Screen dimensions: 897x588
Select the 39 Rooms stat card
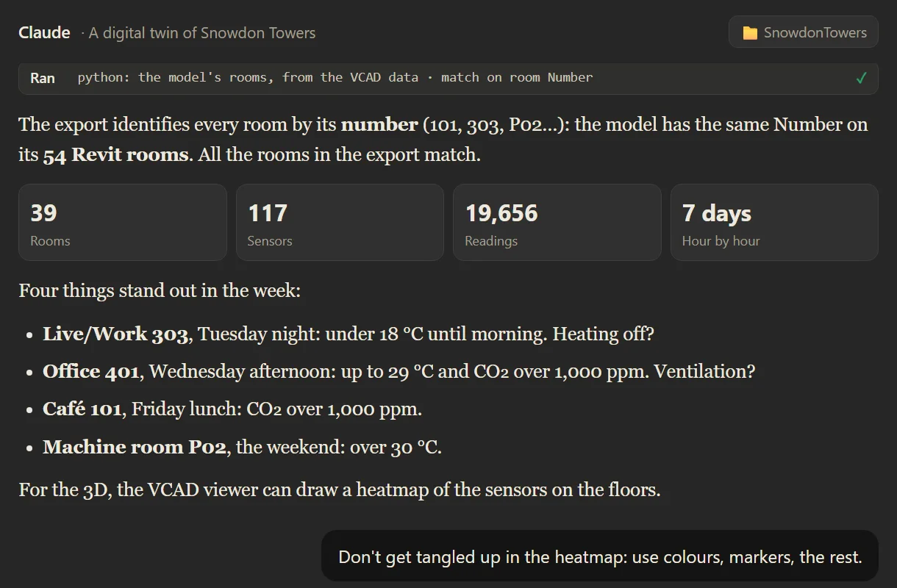point(123,223)
